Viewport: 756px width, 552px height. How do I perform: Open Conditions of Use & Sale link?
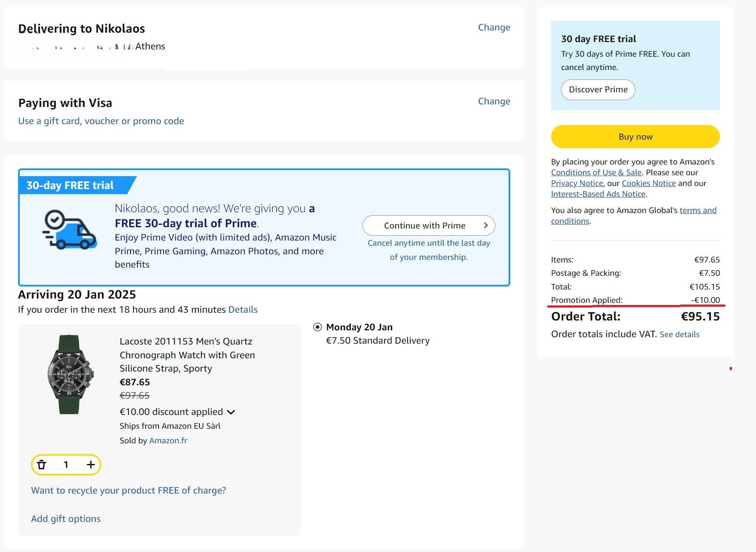tap(596, 173)
